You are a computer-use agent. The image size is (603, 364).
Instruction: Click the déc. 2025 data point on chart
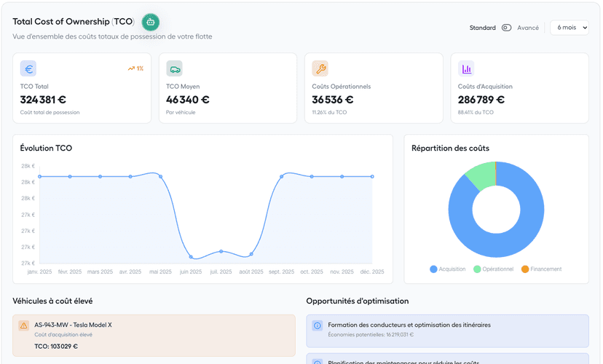click(372, 176)
